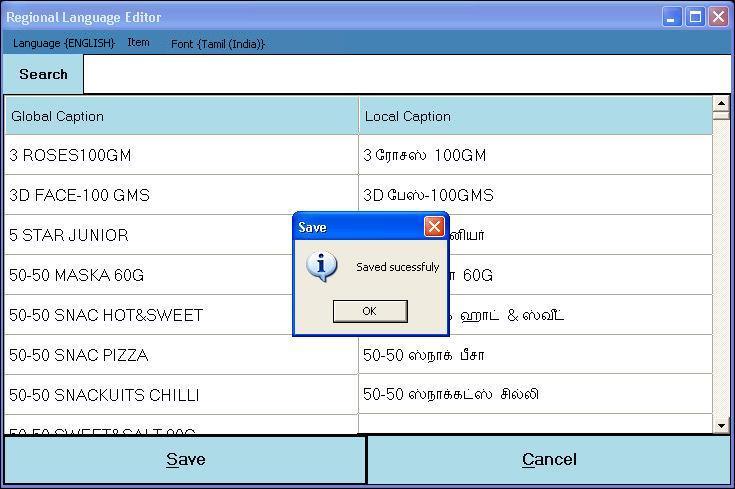The width and height of the screenshot is (735, 489).
Task: Minimize the Regional Language Editor window
Action: tap(672, 17)
